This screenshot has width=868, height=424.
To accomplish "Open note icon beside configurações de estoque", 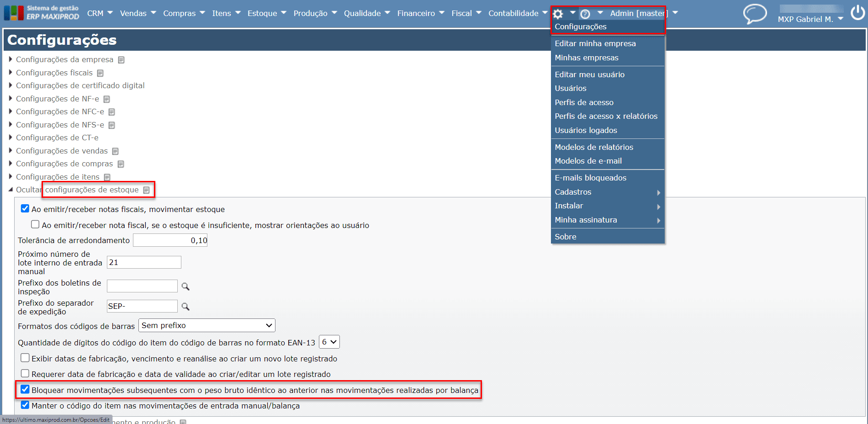I will tap(146, 190).
